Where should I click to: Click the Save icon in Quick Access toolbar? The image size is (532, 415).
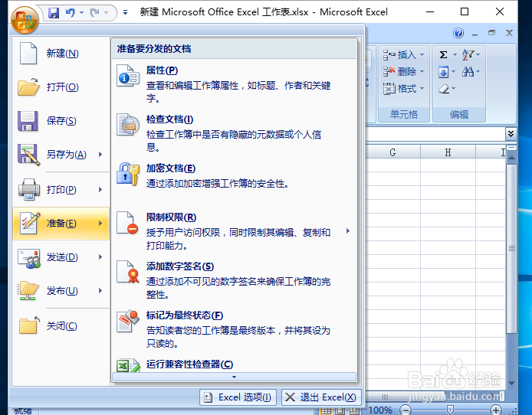click(x=54, y=13)
